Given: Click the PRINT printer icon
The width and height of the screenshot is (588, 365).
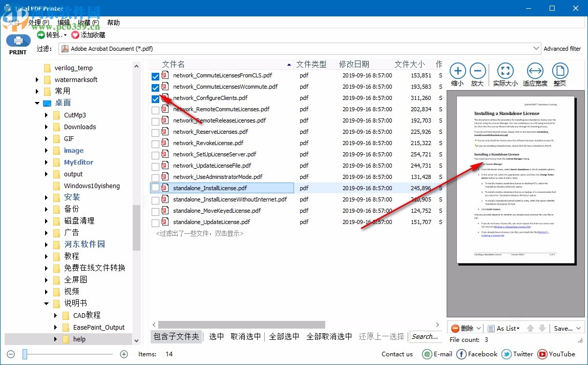Looking at the screenshot, I should (18, 40).
